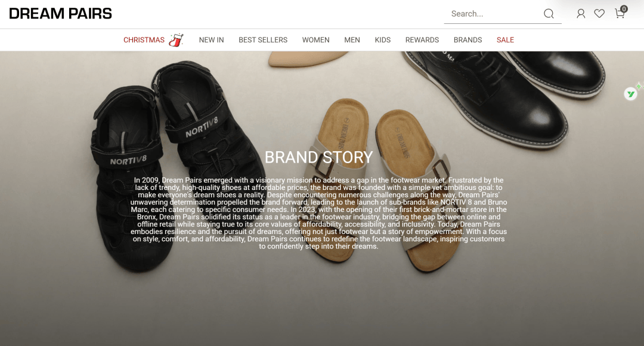This screenshot has width=644, height=346.
Task: Open the BRANDS menu
Action: [468, 40]
